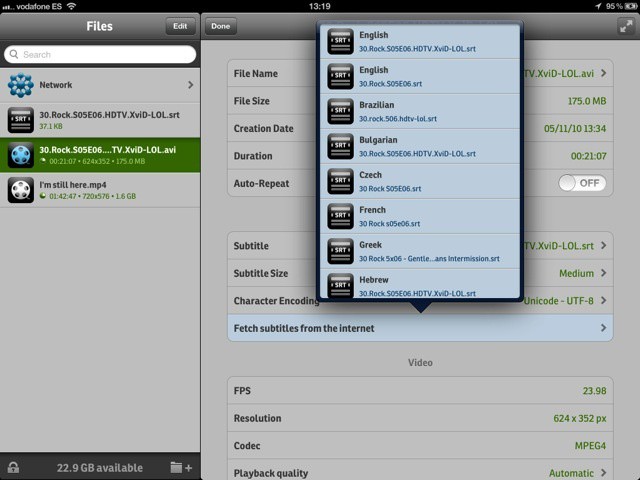This screenshot has width=640, height=480.
Task: Choose the Greek subtitle entry
Action: coord(420,252)
